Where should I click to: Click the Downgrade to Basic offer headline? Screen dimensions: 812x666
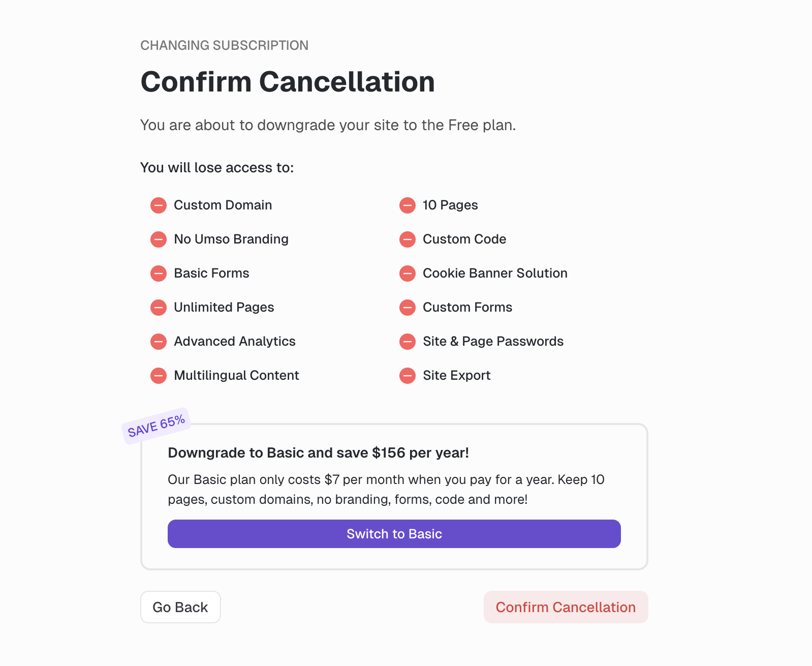[318, 453]
